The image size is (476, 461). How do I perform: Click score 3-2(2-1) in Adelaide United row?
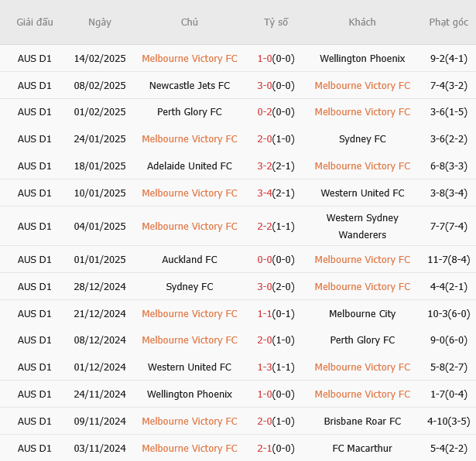click(x=276, y=166)
